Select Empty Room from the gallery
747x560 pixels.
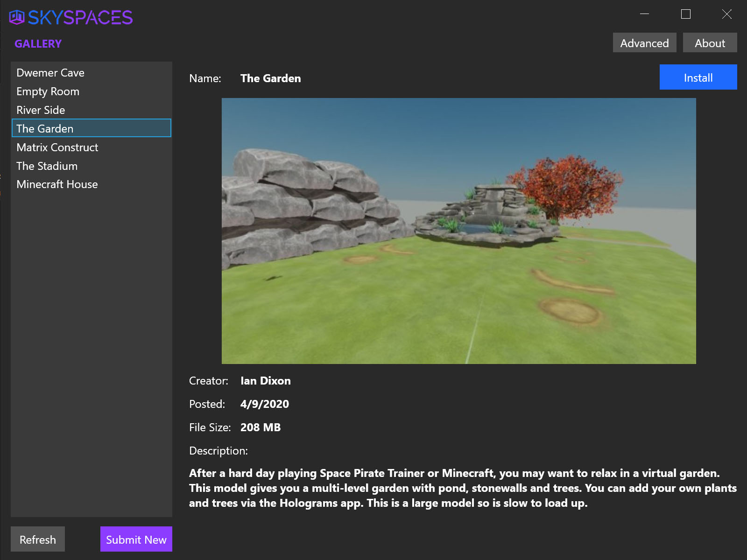point(48,91)
